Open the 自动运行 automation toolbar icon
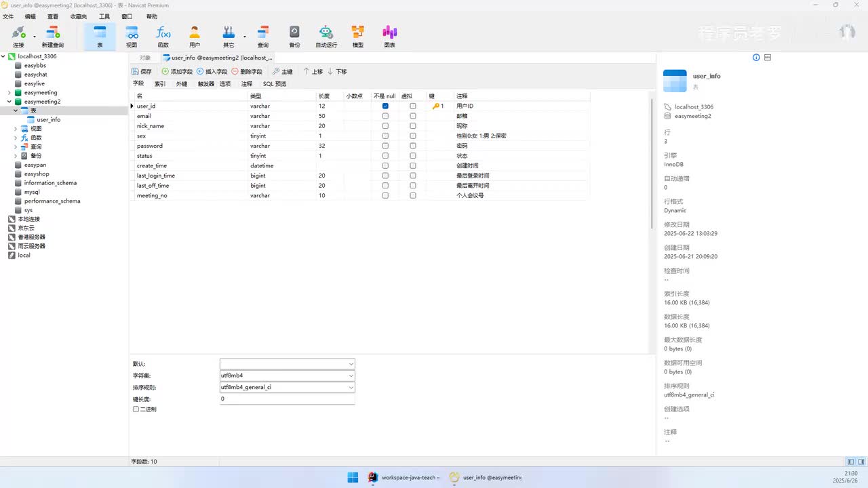868x488 pixels. pyautogui.click(x=326, y=36)
